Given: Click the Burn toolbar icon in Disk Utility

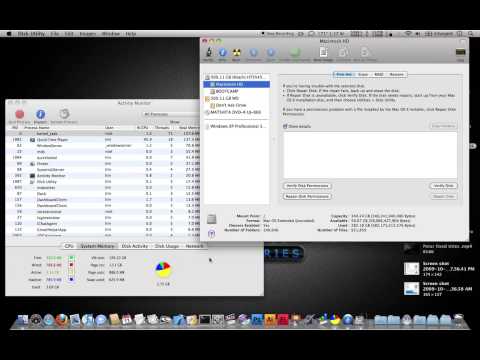Looking at the screenshot, I should (236, 52).
